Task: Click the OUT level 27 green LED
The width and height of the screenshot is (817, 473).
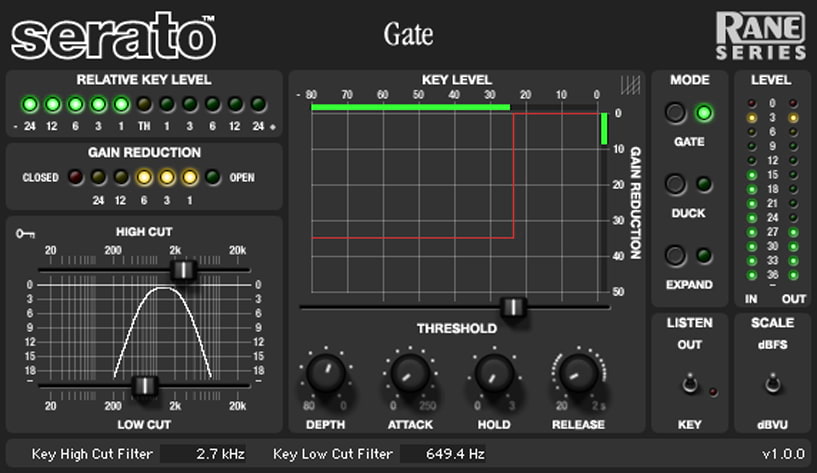Action: point(793,232)
